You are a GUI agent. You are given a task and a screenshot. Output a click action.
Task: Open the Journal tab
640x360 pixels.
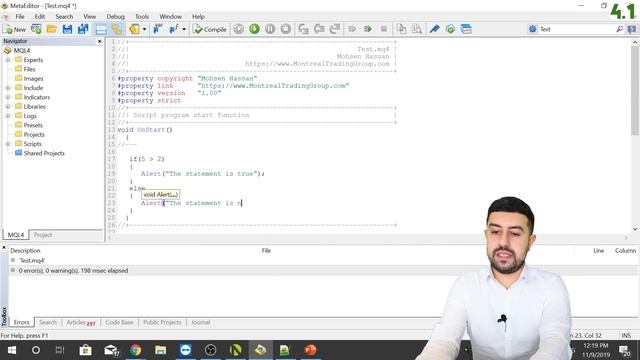[x=200, y=322]
